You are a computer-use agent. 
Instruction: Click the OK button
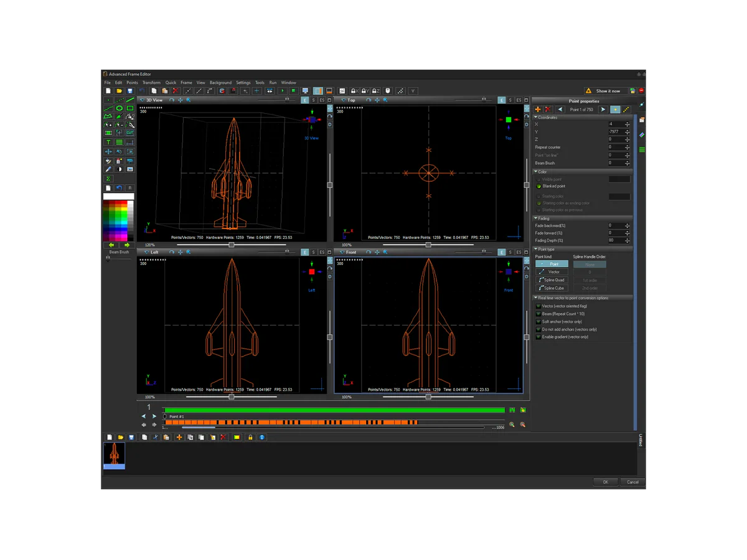point(605,482)
